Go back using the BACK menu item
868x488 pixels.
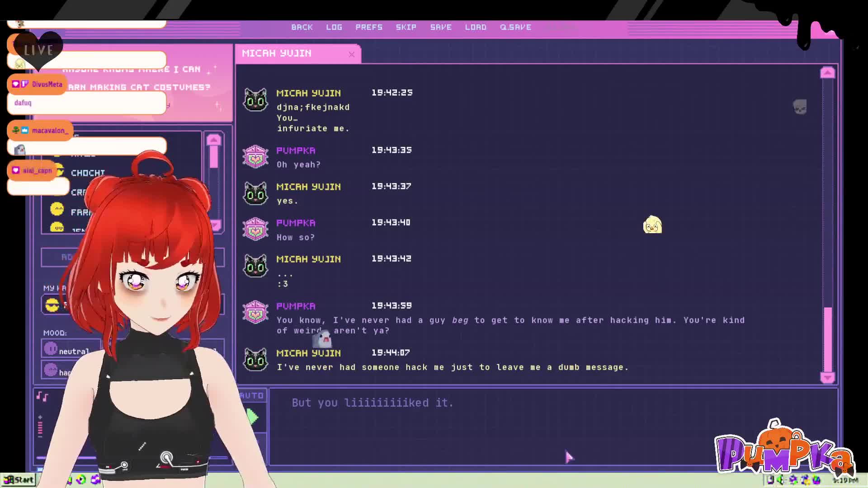click(x=302, y=27)
